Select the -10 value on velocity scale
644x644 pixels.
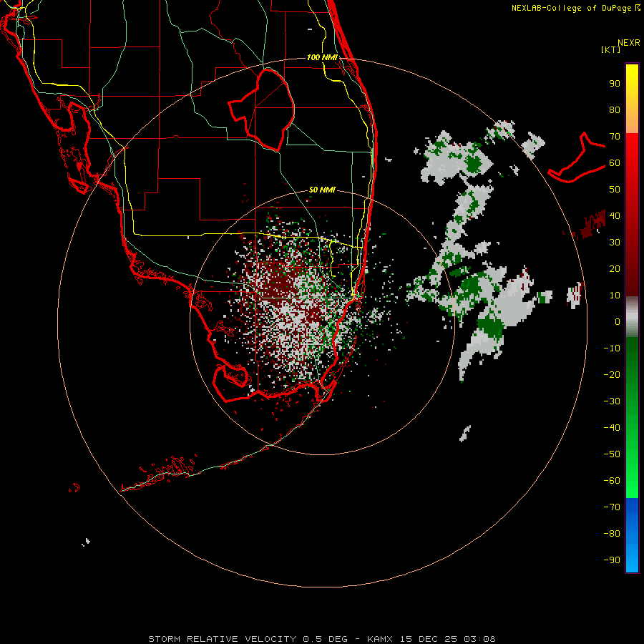(x=612, y=348)
